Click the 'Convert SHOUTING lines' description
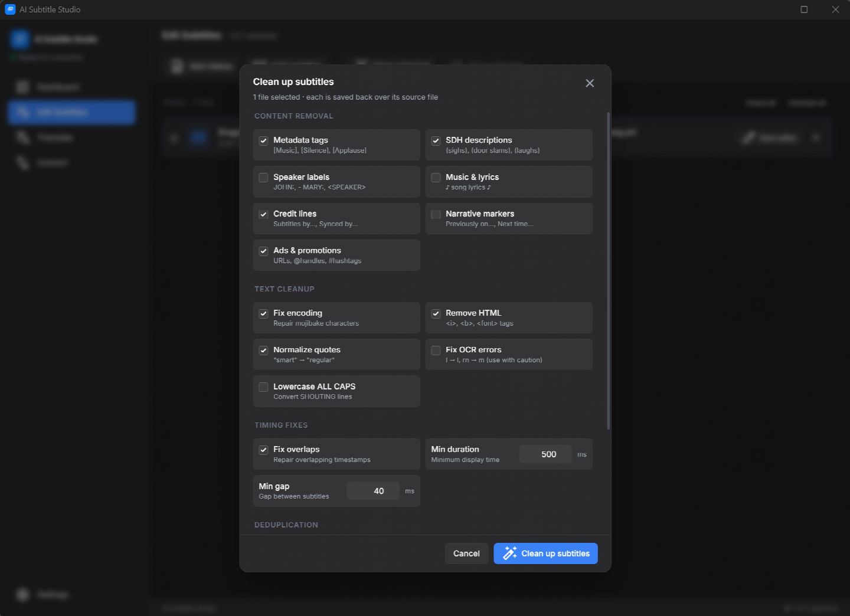Viewport: 850px width, 616px height. click(x=312, y=397)
